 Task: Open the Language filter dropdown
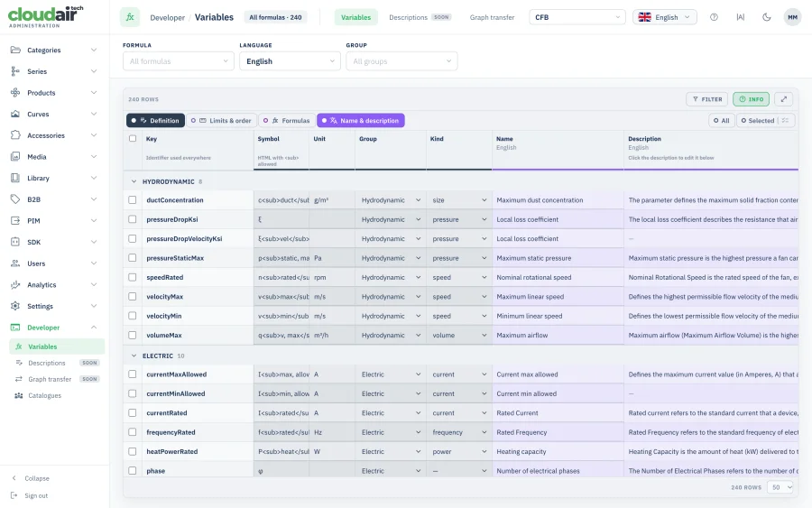290,61
